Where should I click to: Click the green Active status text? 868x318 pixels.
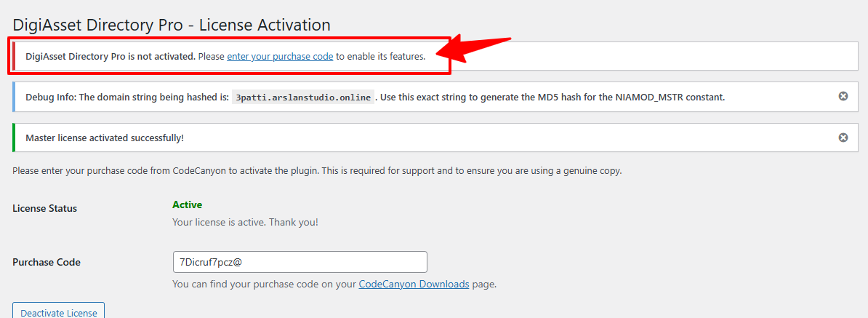coord(188,204)
